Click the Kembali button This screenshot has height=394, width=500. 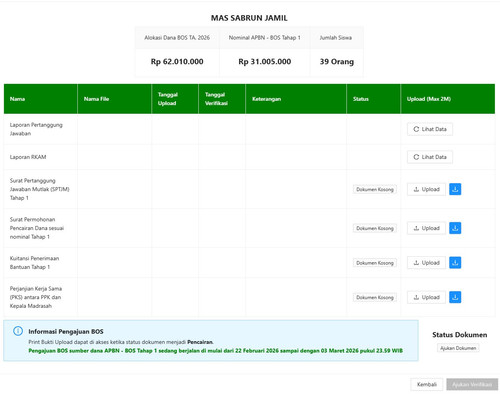427,384
